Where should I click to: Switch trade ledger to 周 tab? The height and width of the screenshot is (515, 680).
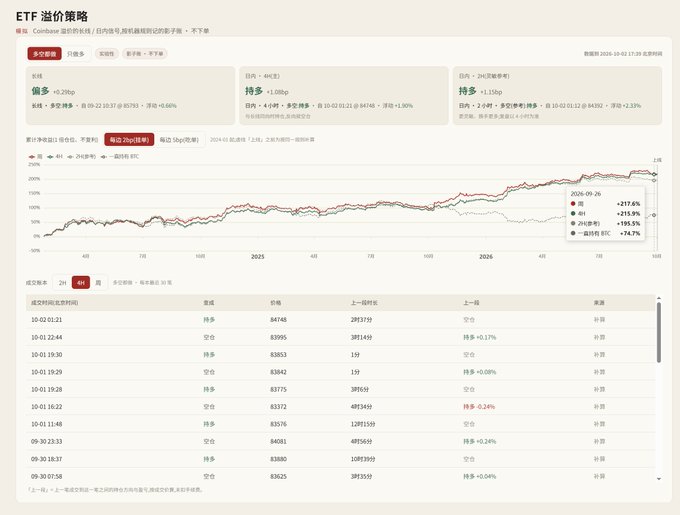click(98, 283)
